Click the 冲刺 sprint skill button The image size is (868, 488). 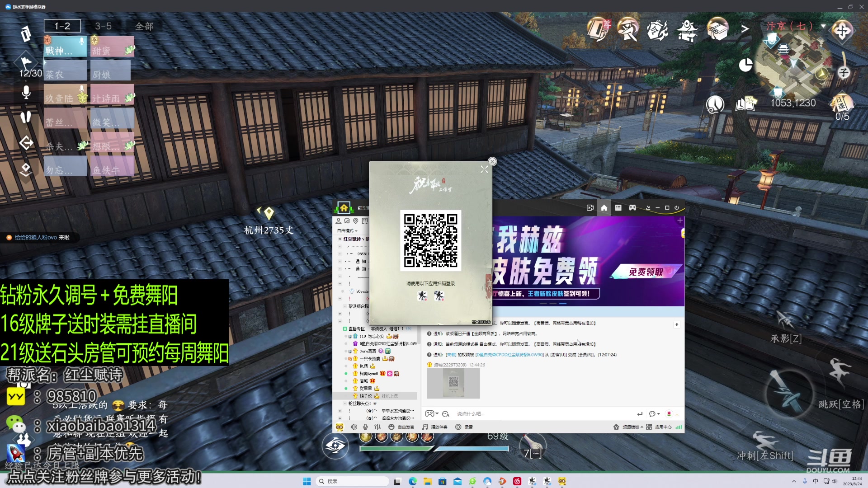point(765,446)
